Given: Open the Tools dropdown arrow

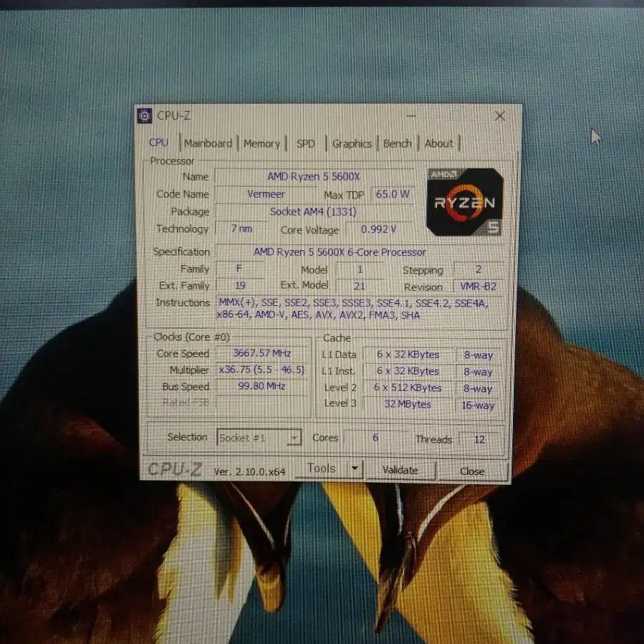Looking at the screenshot, I should [355, 468].
